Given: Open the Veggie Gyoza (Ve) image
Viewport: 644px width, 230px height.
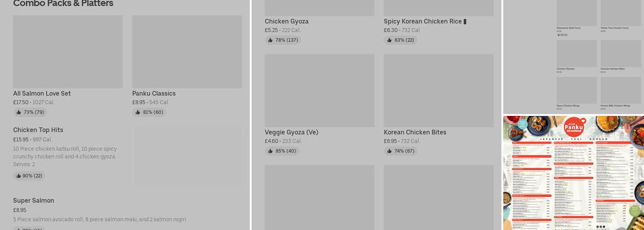Looking at the screenshot, I should [319, 90].
